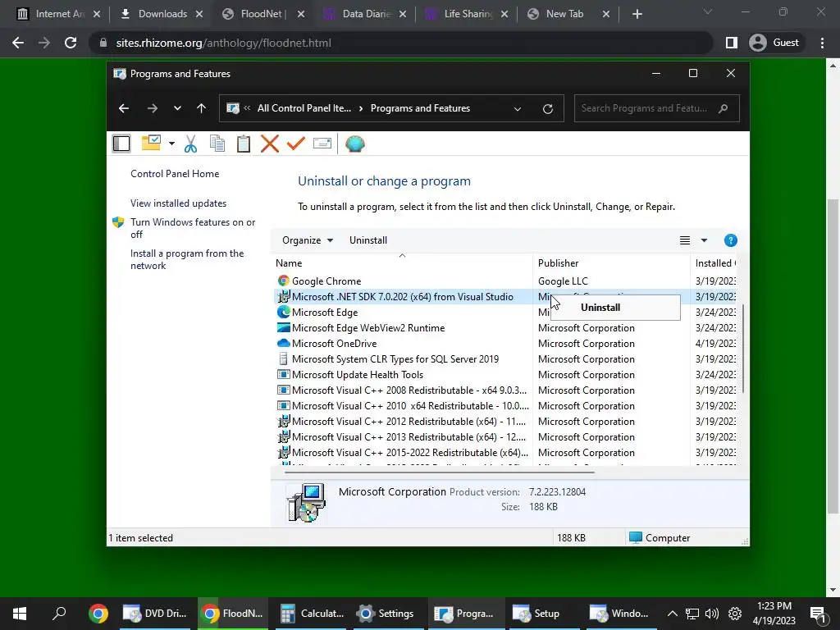This screenshot has height=630, width=840.
Task: Go back in Programs and Features window
Action: (x=124, y=109)
